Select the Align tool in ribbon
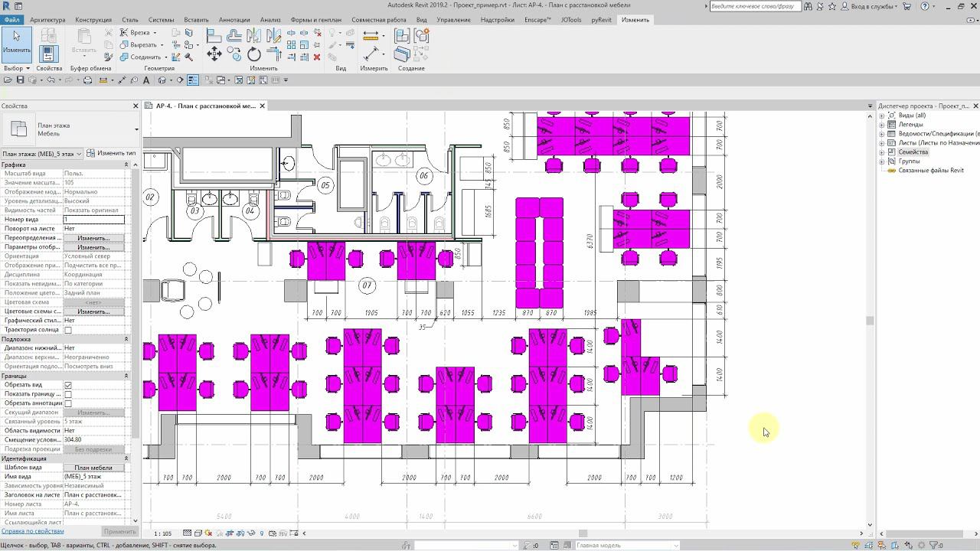 [x=214, y=35]
